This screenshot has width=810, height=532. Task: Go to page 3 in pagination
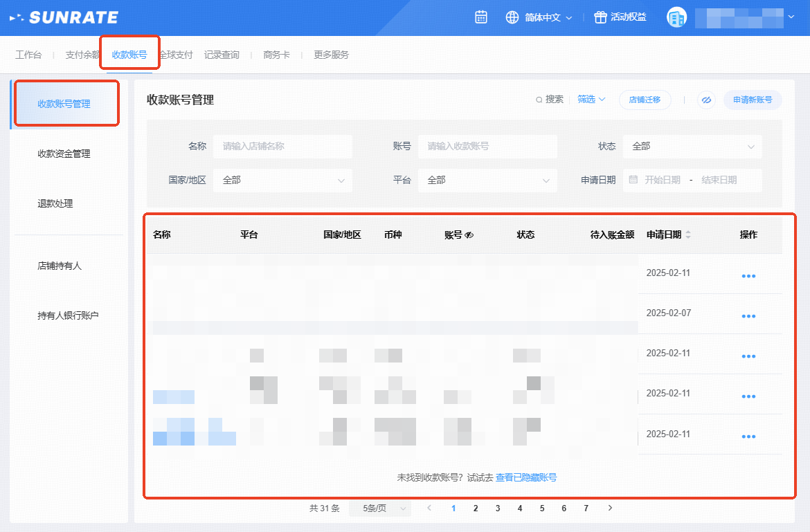[x=498, y=508]
